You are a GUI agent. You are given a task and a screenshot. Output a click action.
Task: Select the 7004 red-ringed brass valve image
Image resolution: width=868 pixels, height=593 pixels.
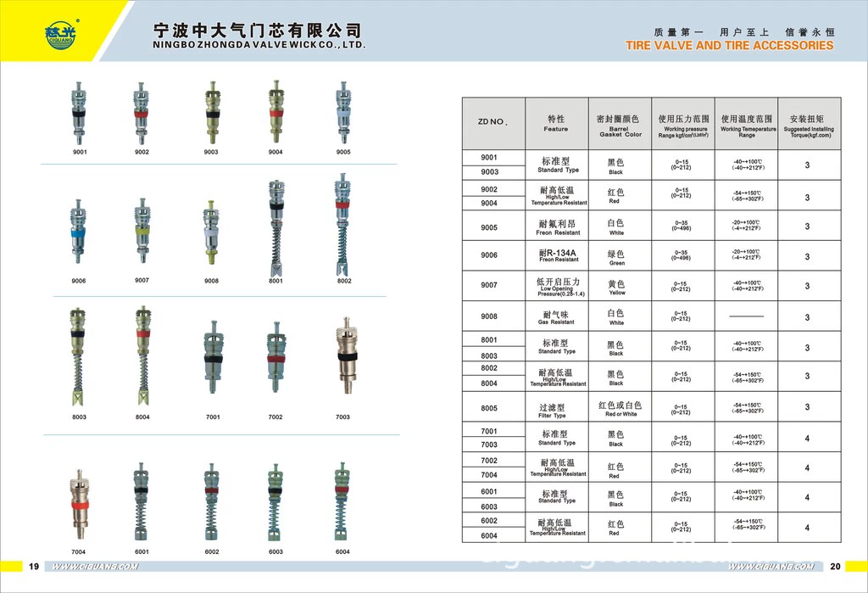(79, 502)
